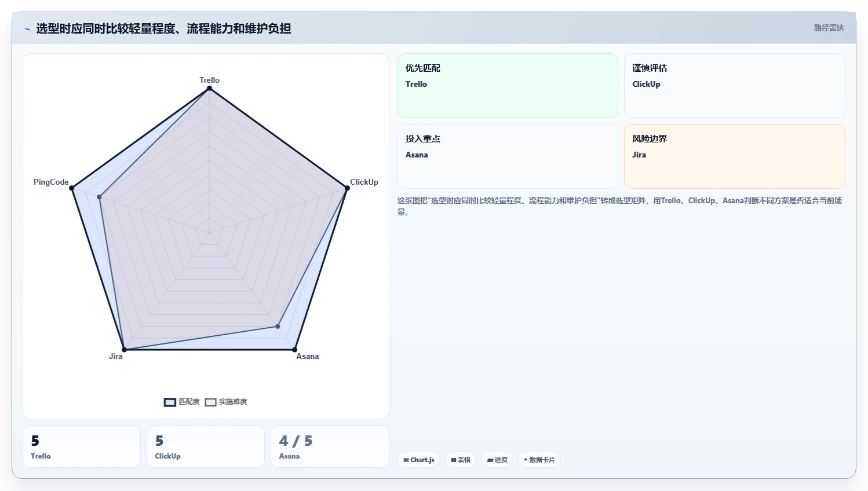Image resolution: width=868 pixels, height=491 pixels.
Task: Click the Trello axis label on radar
Action: (209, 80)
